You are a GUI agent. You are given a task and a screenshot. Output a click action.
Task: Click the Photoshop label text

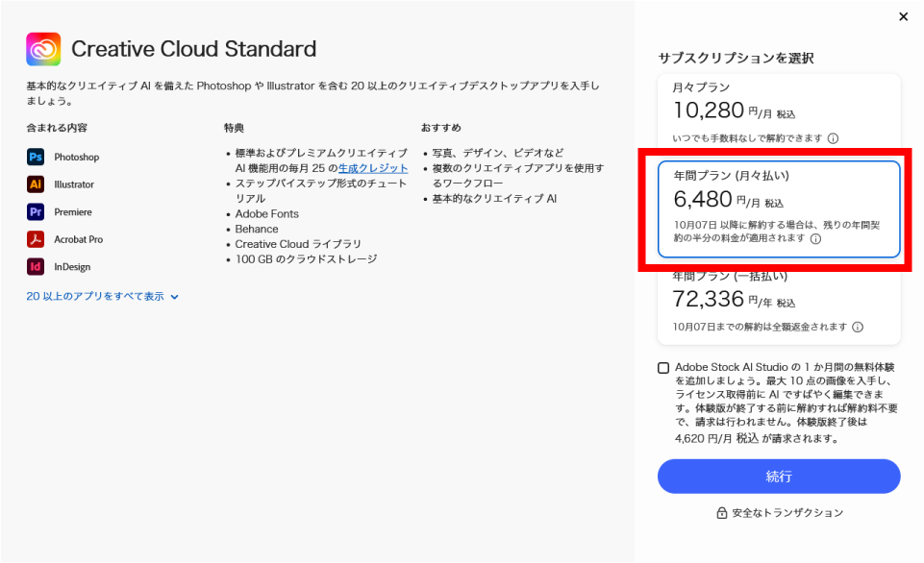coord(77,158)
